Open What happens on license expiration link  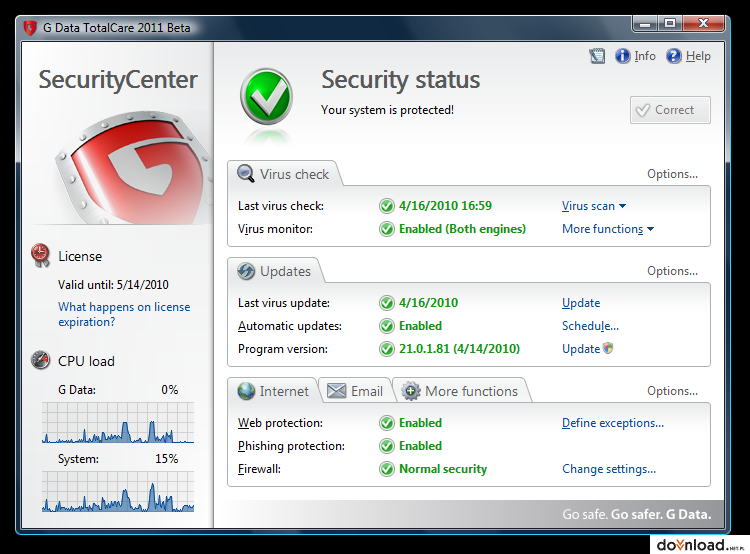click(x=124, y=314)
